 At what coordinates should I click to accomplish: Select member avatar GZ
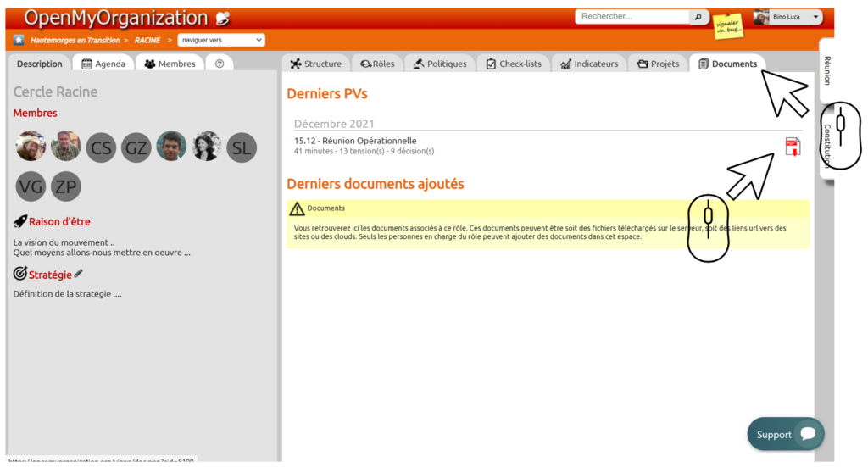(136, 147)
